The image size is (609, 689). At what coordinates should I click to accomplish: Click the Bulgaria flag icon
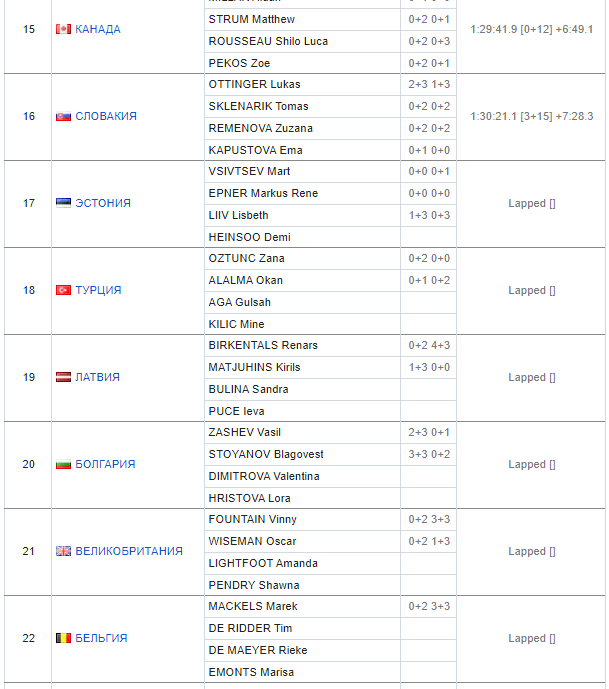[x=63, y=465]
